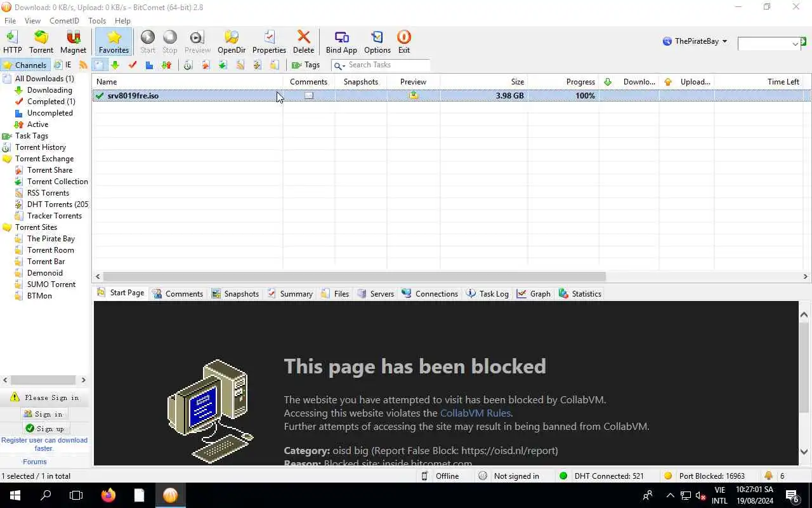Screen dimensions: 812x508
Task: Click the IE favorites button
Action: point(62,65)
